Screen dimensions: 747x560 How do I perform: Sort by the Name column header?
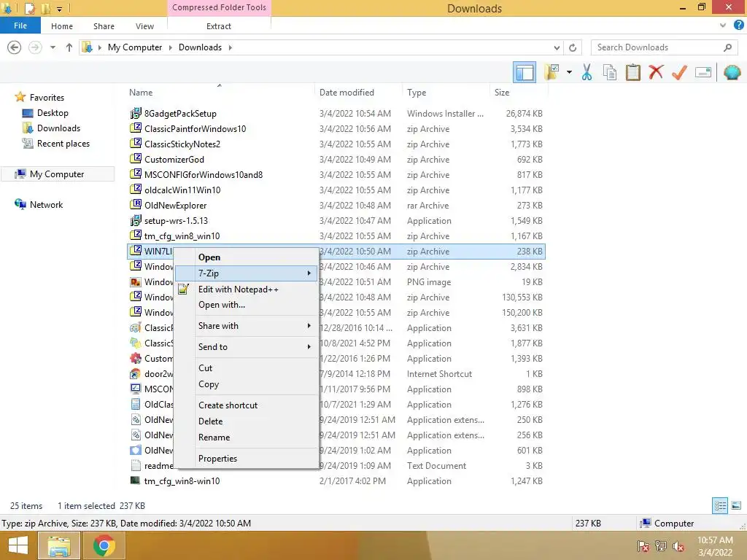[141, 93]
